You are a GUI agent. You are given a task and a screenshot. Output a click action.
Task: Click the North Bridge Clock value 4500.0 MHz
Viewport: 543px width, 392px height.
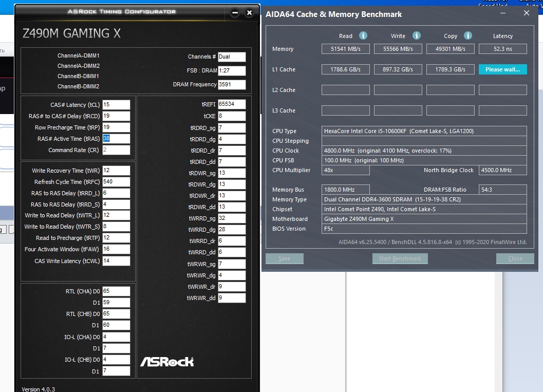pyautogui.click(x=503, y=170)
